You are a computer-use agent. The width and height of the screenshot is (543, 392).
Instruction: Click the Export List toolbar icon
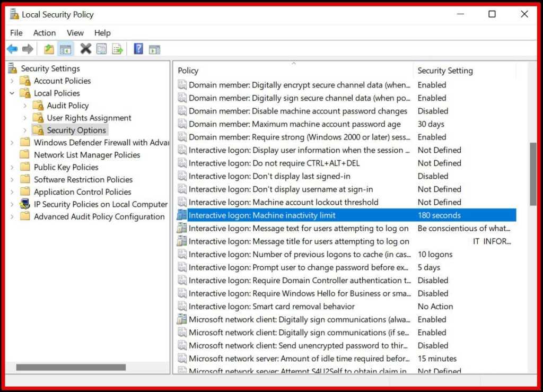[x=117, y=49]
